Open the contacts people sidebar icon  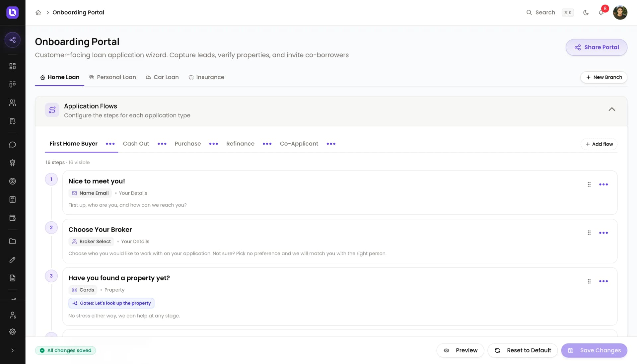[13, 103]
